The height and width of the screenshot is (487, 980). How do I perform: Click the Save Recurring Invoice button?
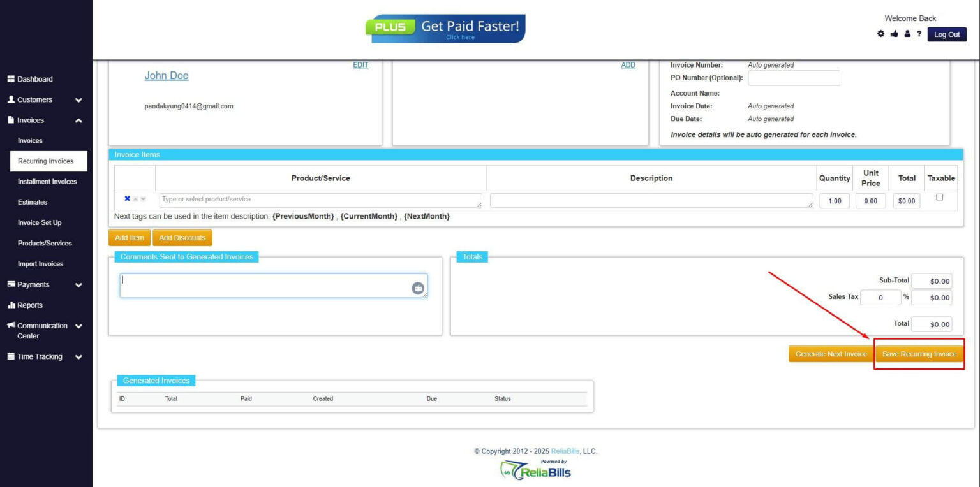[919, 353]
